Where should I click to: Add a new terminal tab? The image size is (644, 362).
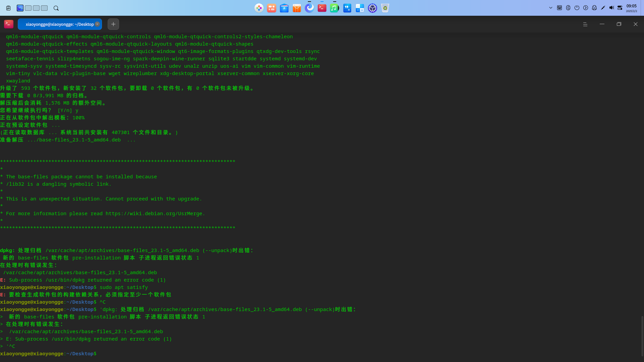pyautogui.click(x=113, y=24)
